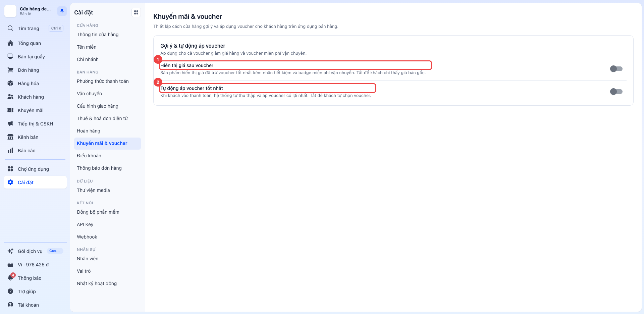644x314 pixels.
Task: Click the people icon for Khách hàng
Action: (10, 97)
